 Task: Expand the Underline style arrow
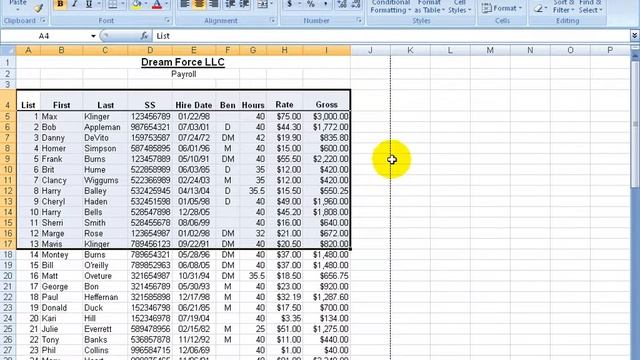point(98,4)
